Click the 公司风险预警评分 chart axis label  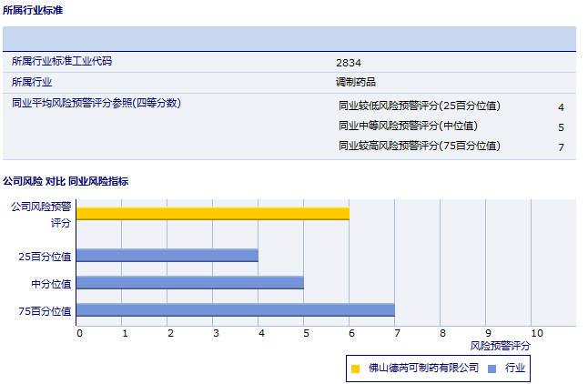(41, 214)
